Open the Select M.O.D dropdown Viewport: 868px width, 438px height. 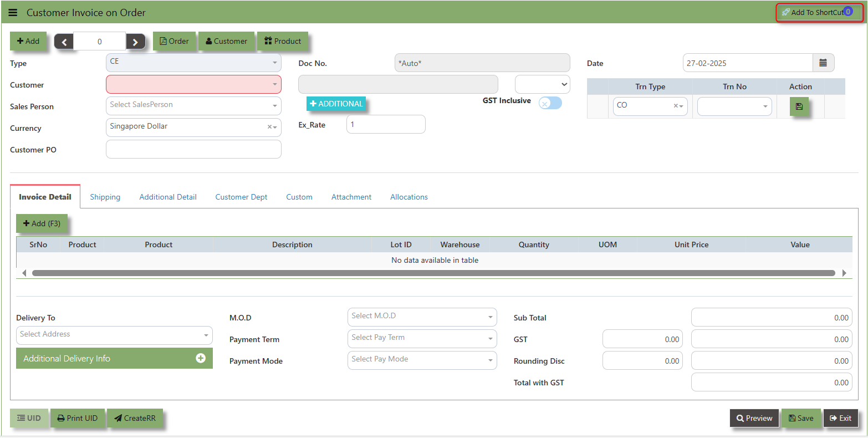[x=422, y=317]
